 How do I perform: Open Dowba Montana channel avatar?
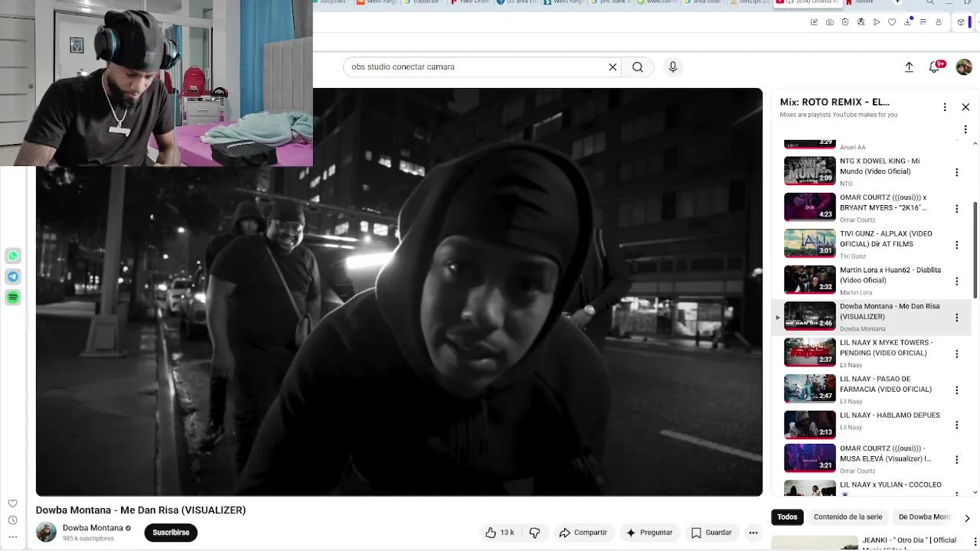click(x=46, y=532)
